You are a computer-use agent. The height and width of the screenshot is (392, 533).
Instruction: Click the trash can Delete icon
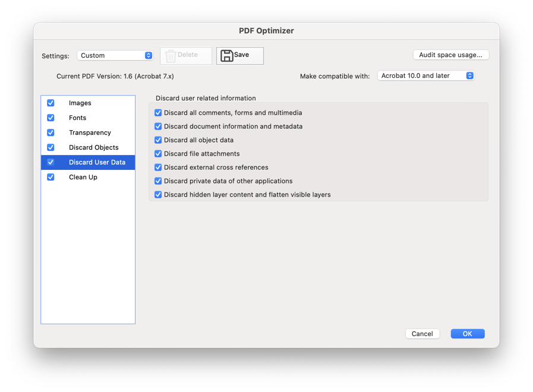coord(171,56)
